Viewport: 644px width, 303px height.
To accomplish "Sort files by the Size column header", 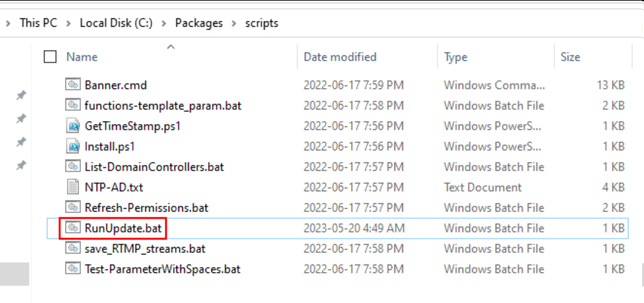I will pos(570,56).
